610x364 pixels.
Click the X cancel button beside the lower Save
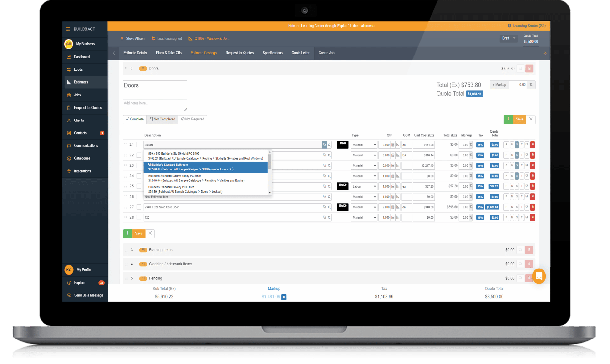[x=150, y=234]
